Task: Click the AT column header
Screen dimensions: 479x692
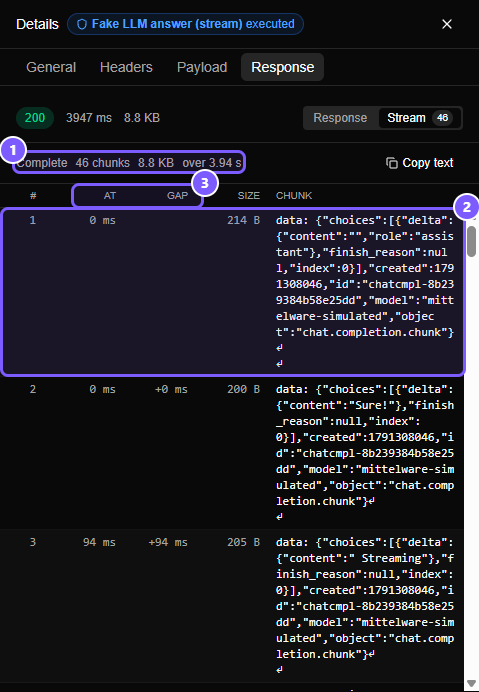Action: point(110,196)
